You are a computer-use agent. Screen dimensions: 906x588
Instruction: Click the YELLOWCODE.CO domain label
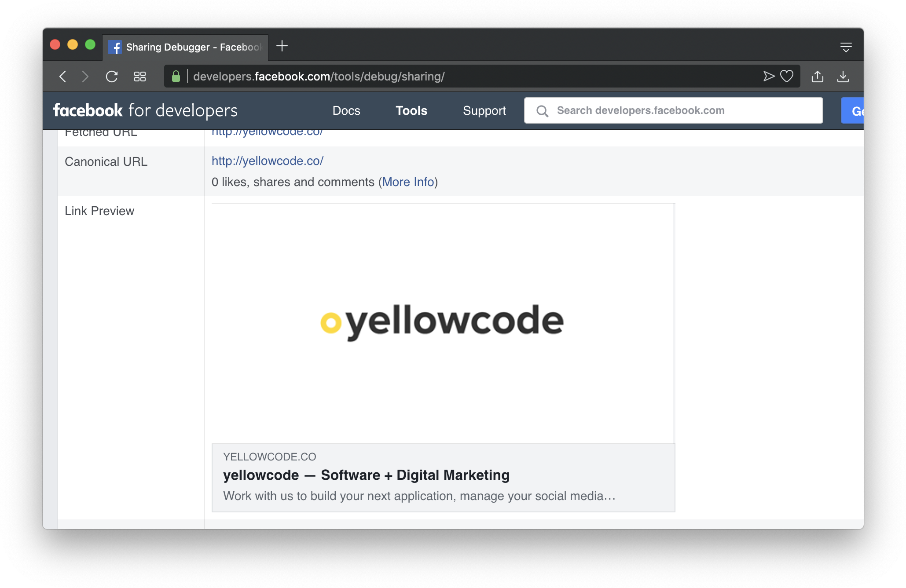(270, 457)
